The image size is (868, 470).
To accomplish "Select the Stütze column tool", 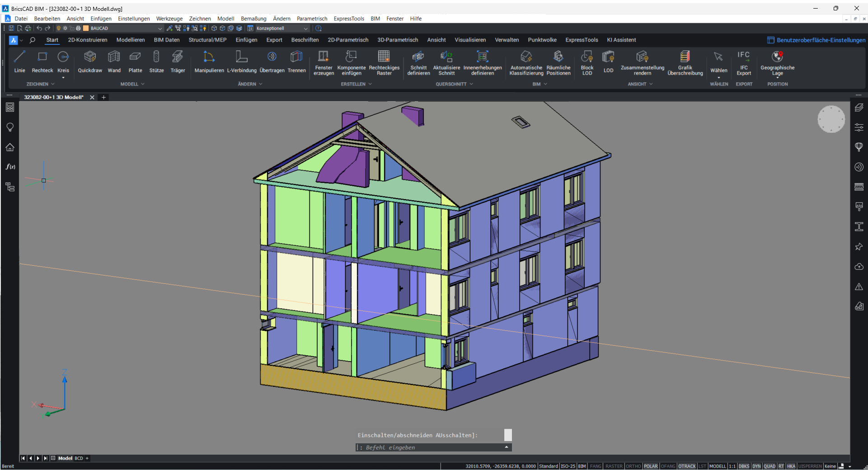I will click(x=156, y=61).
